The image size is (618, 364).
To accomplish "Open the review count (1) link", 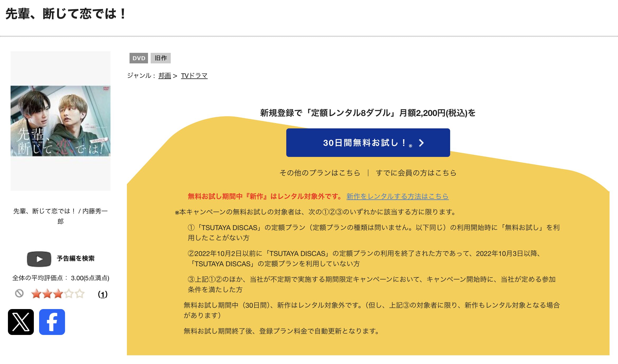I will pos(103,294).
